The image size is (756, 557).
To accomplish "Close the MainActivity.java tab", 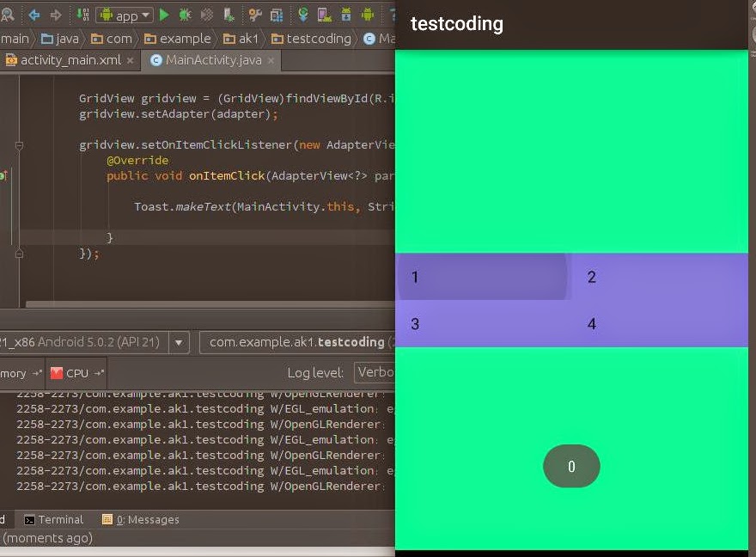I will tap(271, 61).
